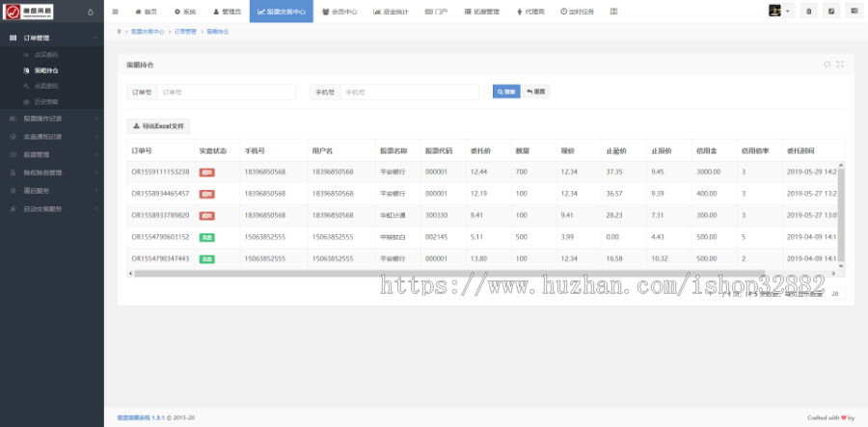Screen dimensions: 868x427
Task: Expand 股票操作记录 sidebar section
Action: [x=52, y=119]
